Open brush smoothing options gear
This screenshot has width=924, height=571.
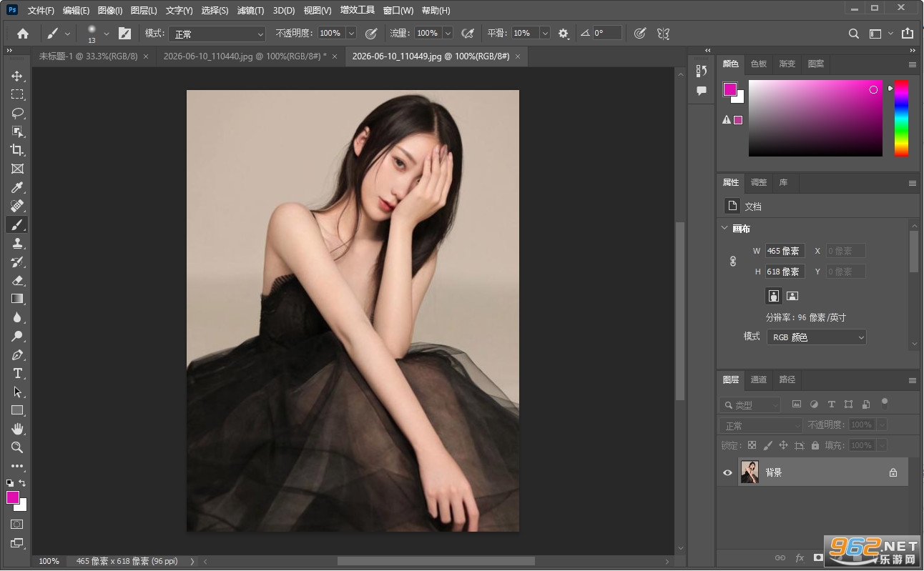click(x=564, y=33)
